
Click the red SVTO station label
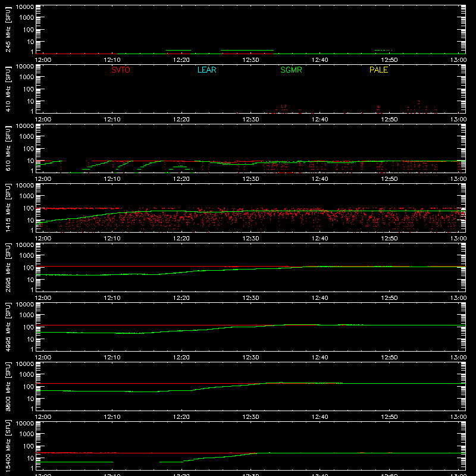pyautogui.click(x=121, y=70)
